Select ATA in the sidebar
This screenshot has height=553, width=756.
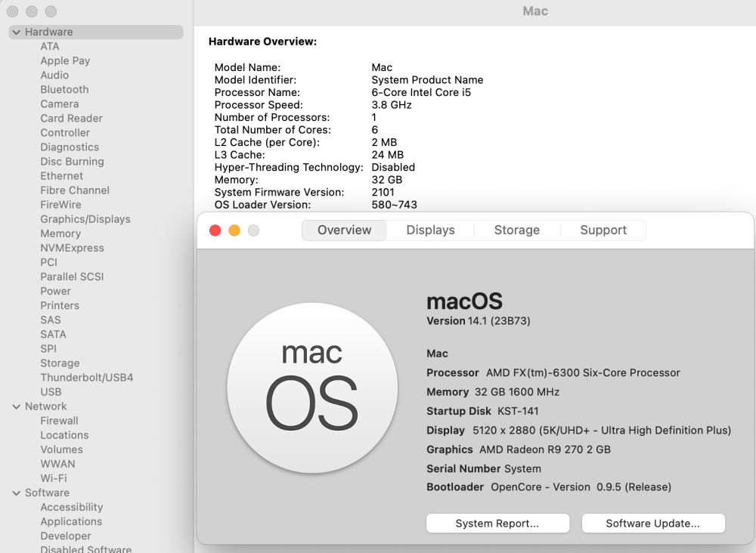point(50,46)
